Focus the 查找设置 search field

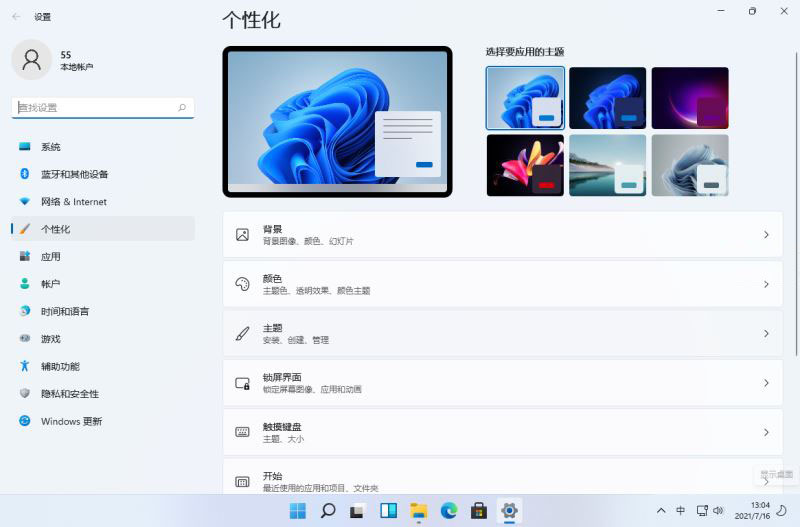click(103, 108)
